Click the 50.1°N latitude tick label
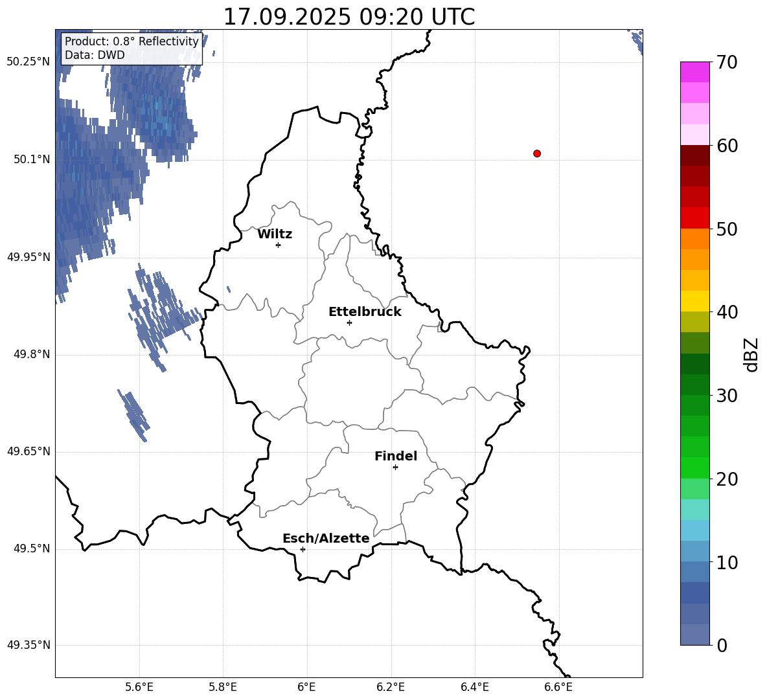 click(32, 159)
